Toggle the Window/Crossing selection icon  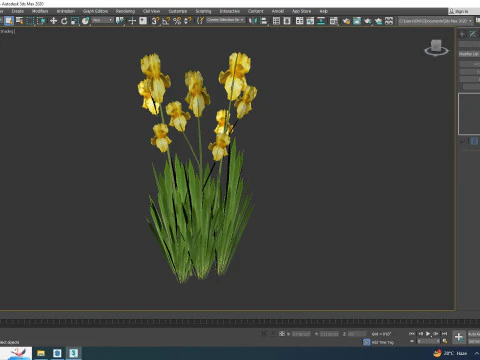[x=41, y=21]
